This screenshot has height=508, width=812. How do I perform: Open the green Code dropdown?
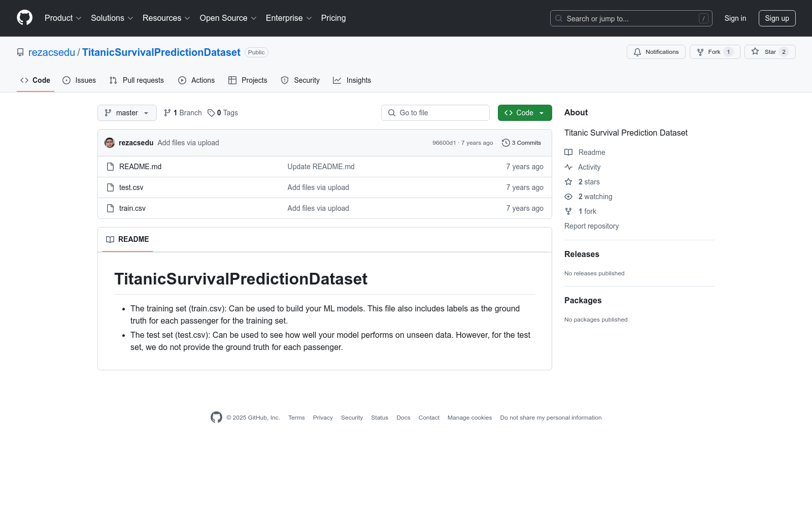tap(525, 113)
